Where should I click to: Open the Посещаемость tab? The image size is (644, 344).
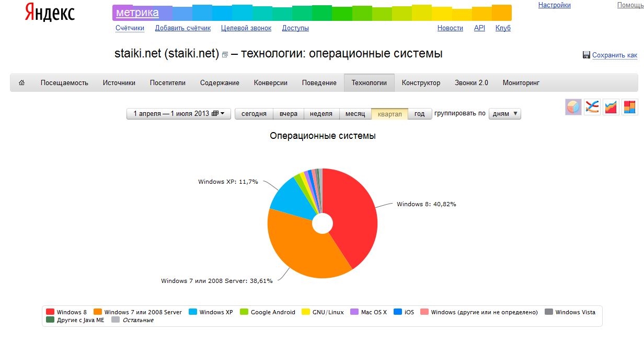pyautogui.click(x=64, y=82)
